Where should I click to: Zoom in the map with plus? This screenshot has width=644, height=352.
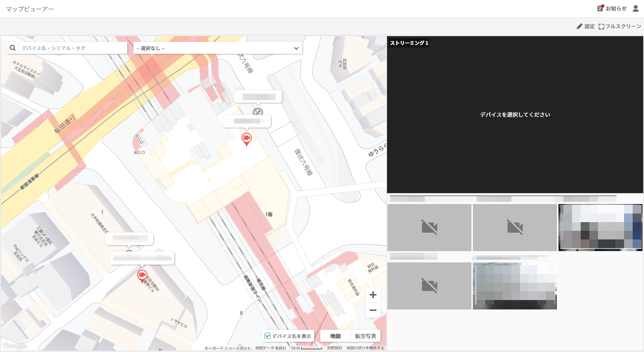[373, 295]
